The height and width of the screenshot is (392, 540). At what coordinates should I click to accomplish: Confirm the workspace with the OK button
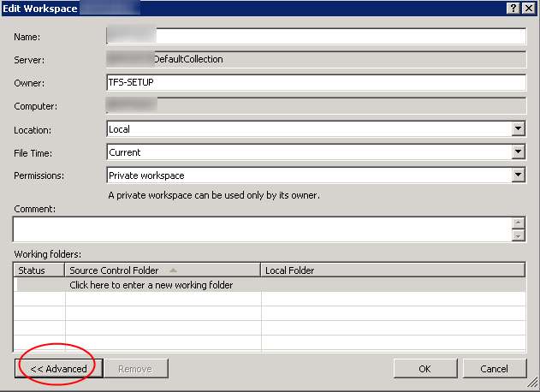pos(424,369)
